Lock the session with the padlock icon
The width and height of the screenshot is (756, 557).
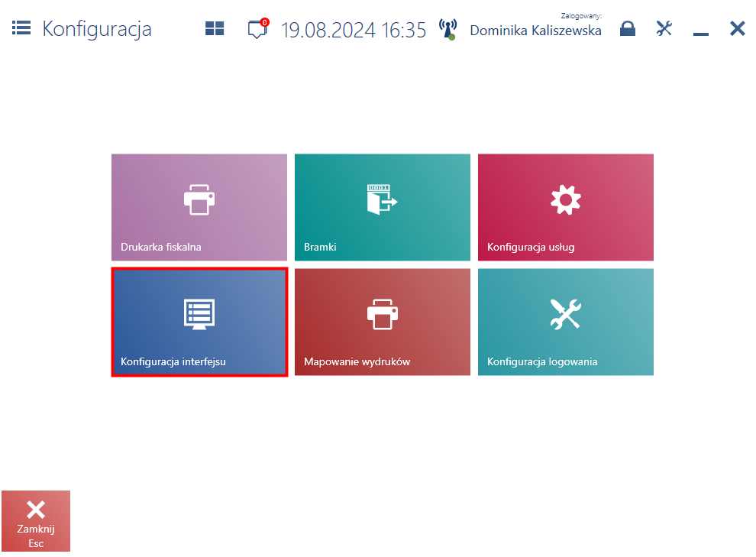click(627, 28)
